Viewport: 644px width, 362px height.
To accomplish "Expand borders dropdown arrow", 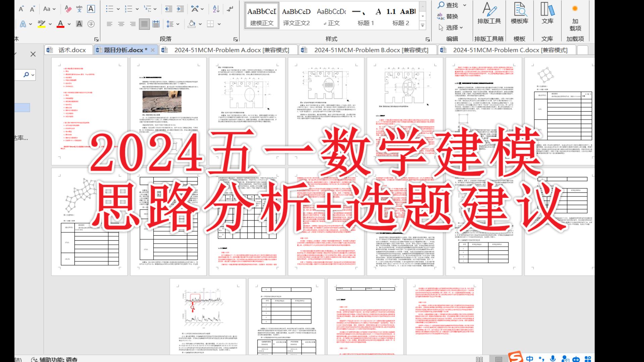I will click(219, 24).
